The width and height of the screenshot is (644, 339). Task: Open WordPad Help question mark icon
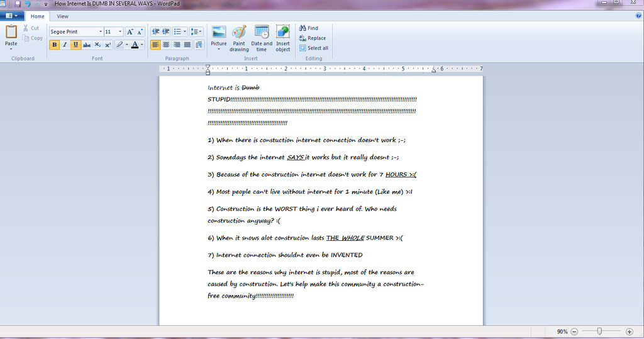639,16
